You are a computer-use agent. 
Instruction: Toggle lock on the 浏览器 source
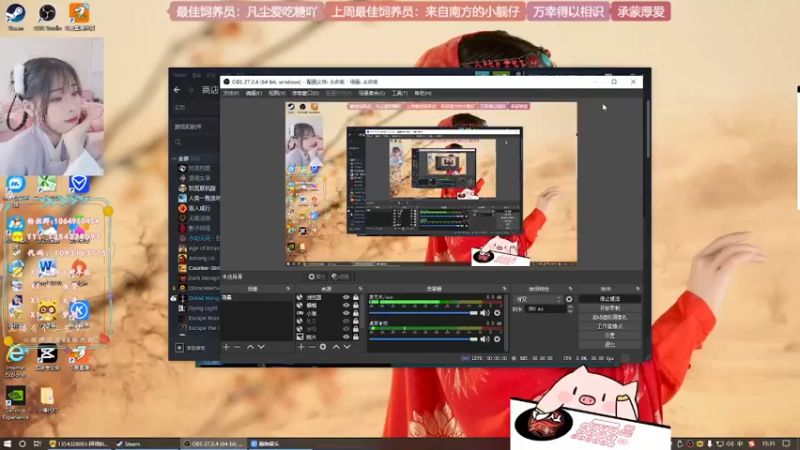356,297
